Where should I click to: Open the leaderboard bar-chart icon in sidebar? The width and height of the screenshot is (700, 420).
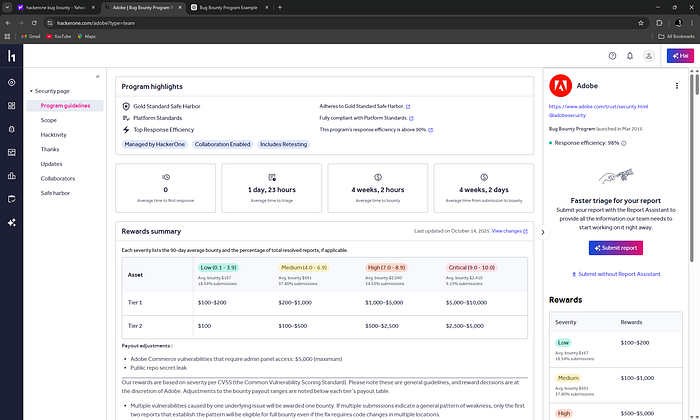[x=12, y=175]
